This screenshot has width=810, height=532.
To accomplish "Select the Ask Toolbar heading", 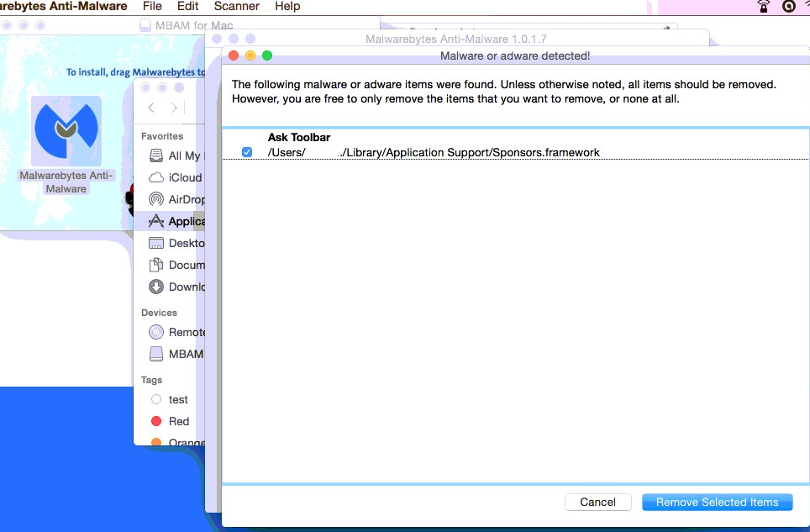I will [x=298, y=137].
